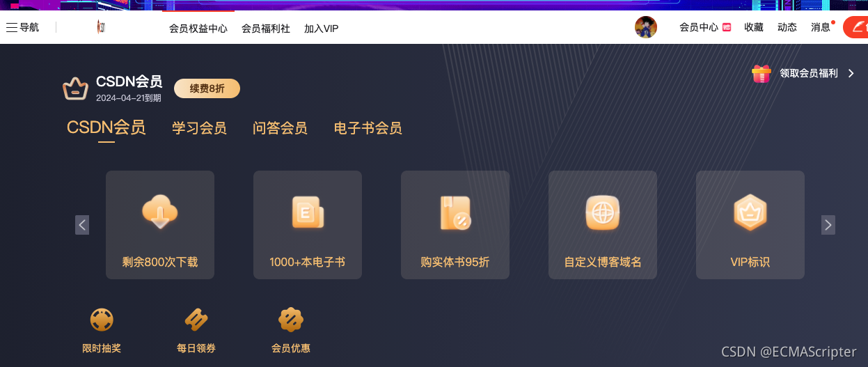Click the discounted book icon
The image size is (868, 367).
click(455, 212)
